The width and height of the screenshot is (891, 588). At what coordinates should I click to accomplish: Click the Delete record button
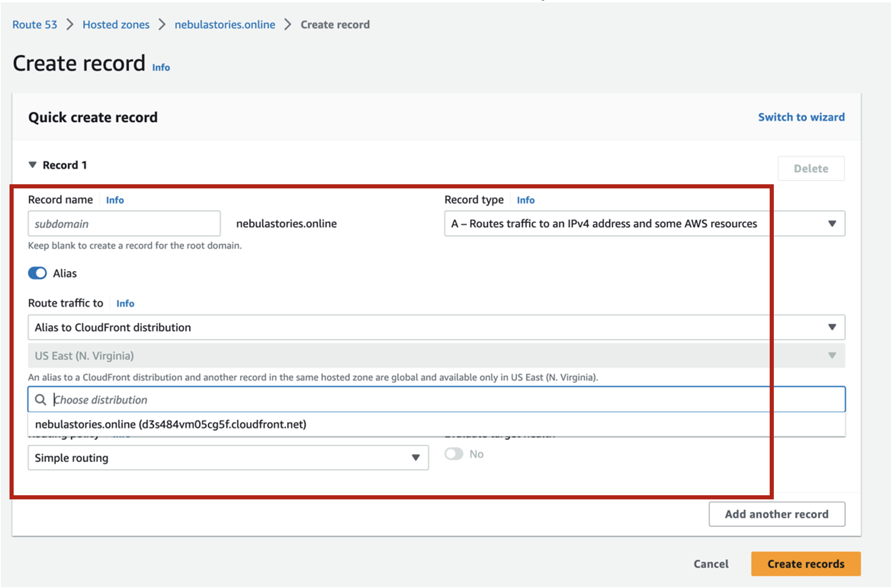click(811, 169)
